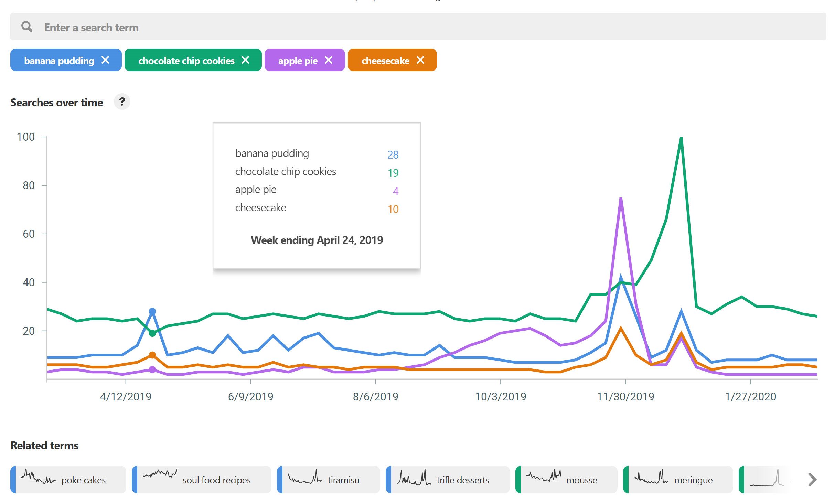
Task: Remove chocolate chip cookies tag
Action: (x=245, y=60)
